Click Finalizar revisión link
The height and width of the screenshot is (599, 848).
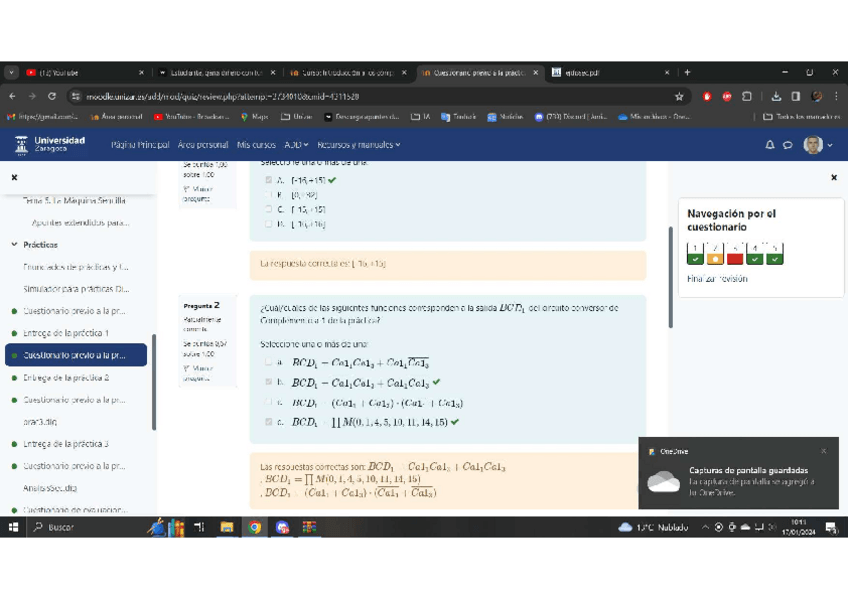tap(717, 278)
